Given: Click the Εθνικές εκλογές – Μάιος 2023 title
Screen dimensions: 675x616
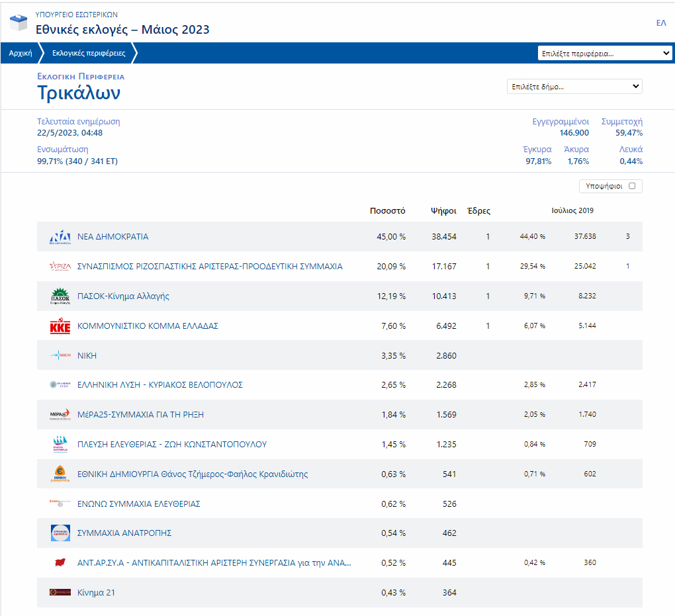Looking at the screenshot, I should click(122, 30).
